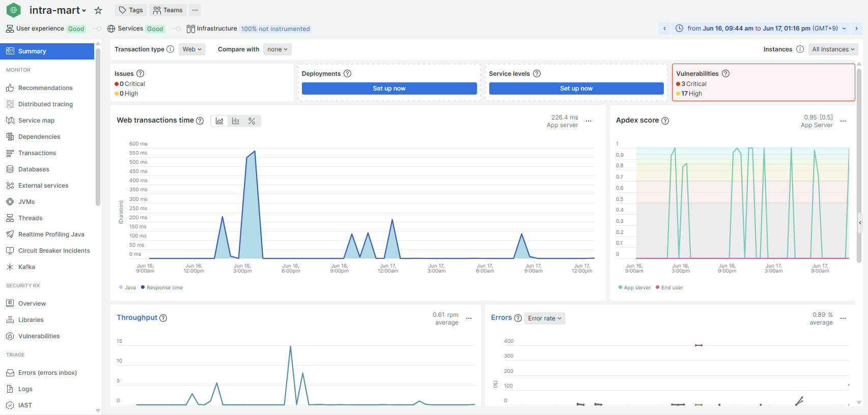Viewport: 868px width, 415px height.
Task: Click Errors inbox icon
Action: pyautogui.click(x=10, y=373)
